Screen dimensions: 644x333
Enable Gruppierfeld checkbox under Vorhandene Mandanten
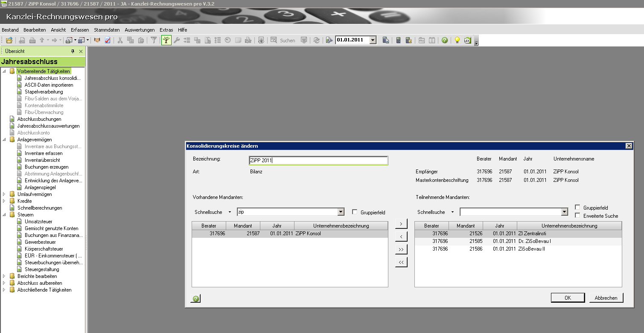[355, 212]
